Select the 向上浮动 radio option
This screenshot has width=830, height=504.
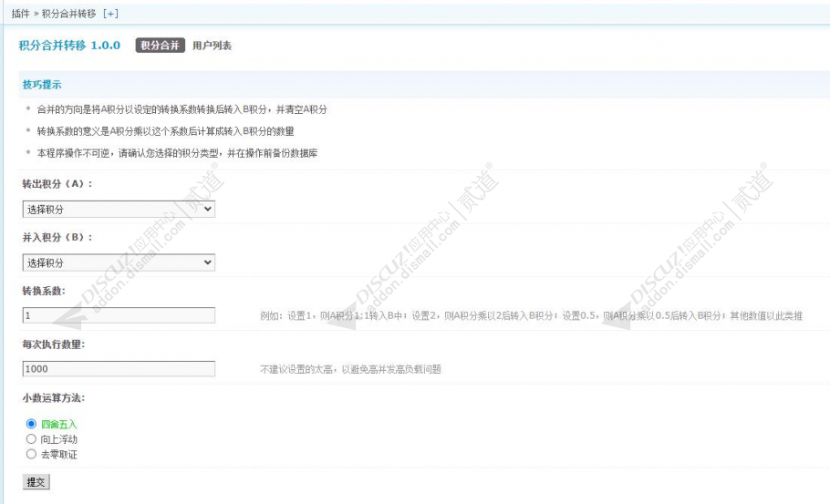pos(31,439)
